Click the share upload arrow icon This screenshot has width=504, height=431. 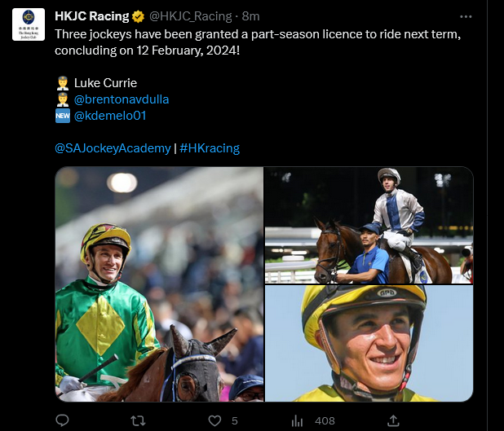tap(393, 420)
